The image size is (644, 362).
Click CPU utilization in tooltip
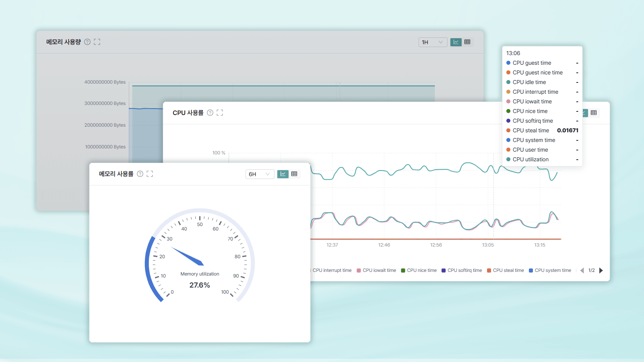(530, 159)
